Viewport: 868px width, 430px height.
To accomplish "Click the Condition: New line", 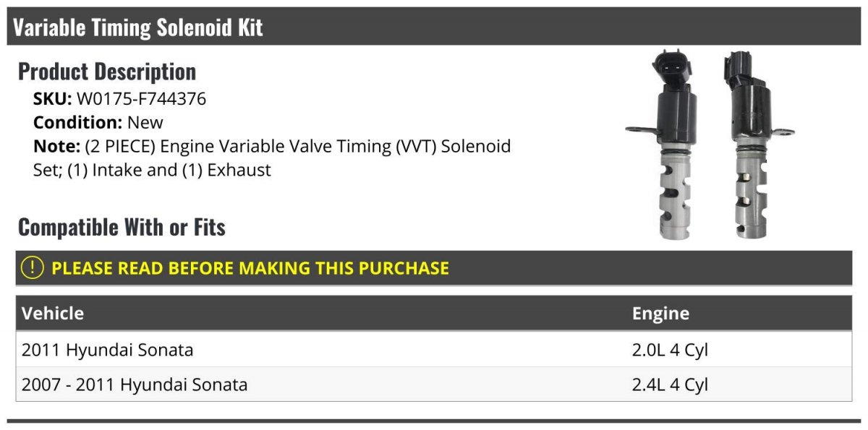I will click(98, 122).
